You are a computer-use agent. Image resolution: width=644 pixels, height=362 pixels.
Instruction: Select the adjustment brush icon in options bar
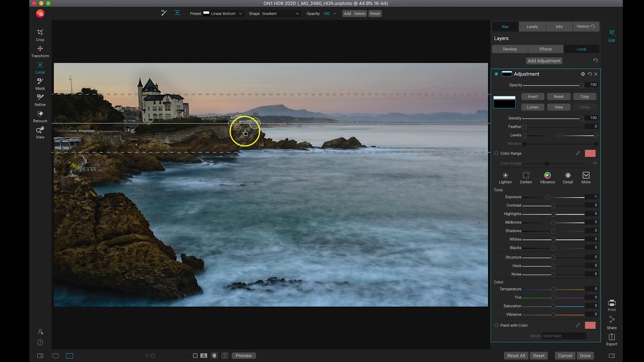click(x=164, y=13)
